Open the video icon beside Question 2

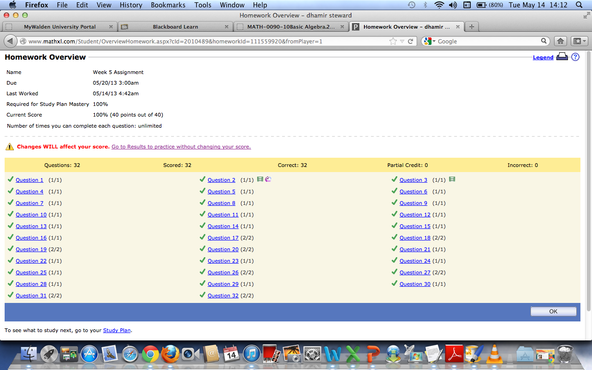pyautogui.click(x=260, y=179)
